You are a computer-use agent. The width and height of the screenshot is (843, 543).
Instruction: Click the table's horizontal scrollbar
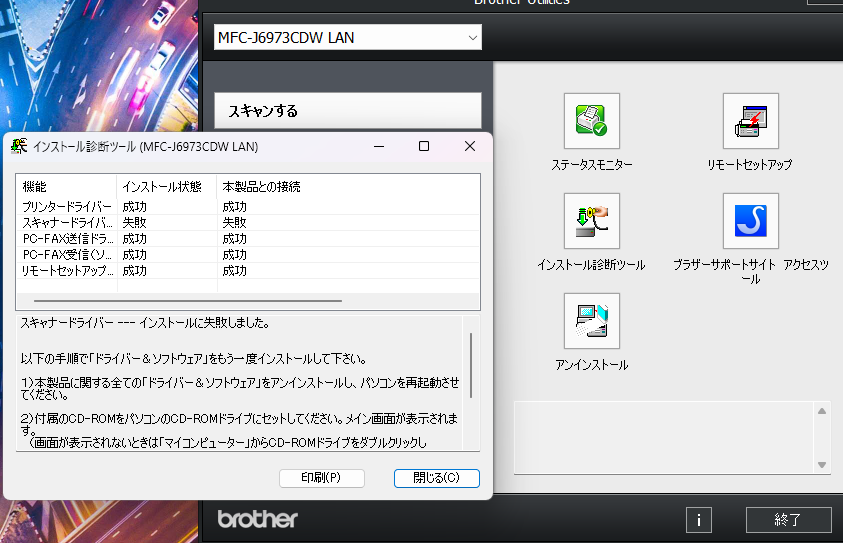click(x=188, y=301)
